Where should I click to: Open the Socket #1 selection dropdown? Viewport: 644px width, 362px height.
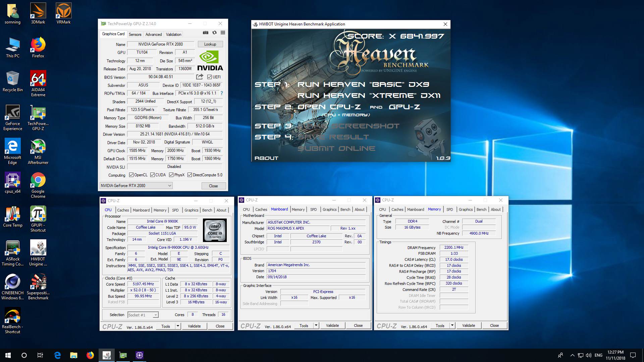[143, 315]
